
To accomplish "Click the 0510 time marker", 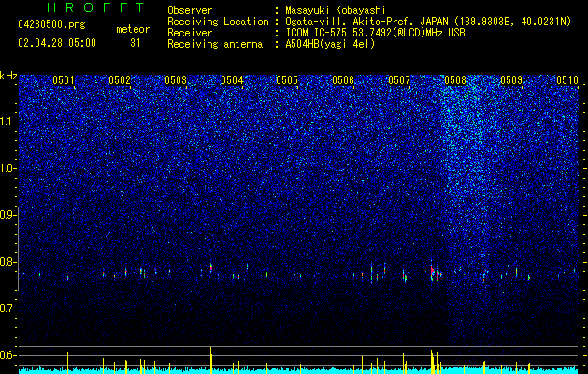I will pyautogui.click(x=567, y=79).
